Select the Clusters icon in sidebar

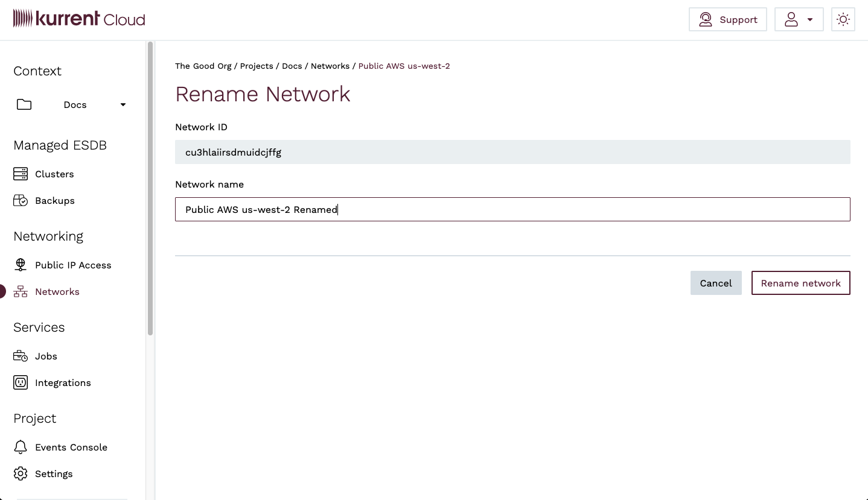coord(21,174)
